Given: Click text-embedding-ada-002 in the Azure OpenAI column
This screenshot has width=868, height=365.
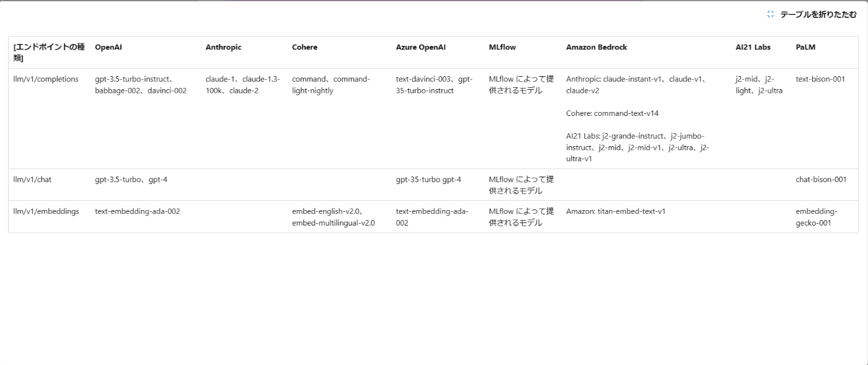Looking at the screenshot, I should pos(433,217).
